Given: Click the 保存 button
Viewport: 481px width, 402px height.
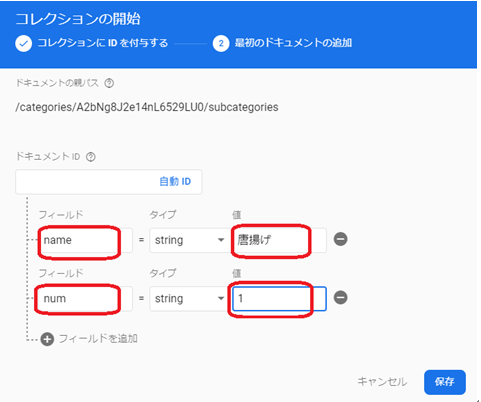Looking at the screenshot, I should tap(445, 382).
